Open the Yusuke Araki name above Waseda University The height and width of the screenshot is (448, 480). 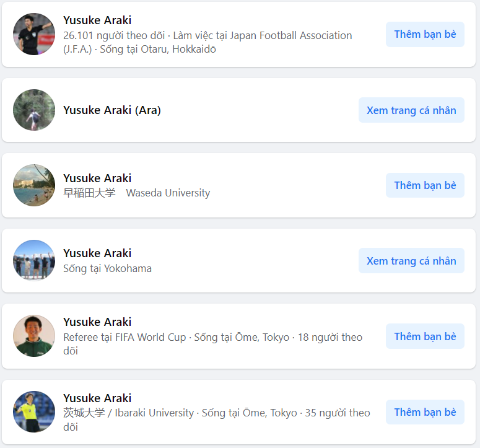97,178
